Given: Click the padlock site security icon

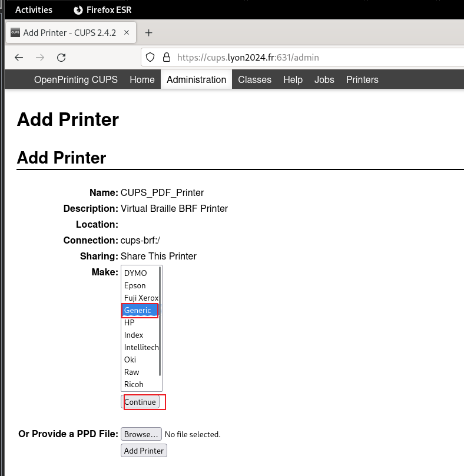Looking at the screenshot, I should point(167,57).
